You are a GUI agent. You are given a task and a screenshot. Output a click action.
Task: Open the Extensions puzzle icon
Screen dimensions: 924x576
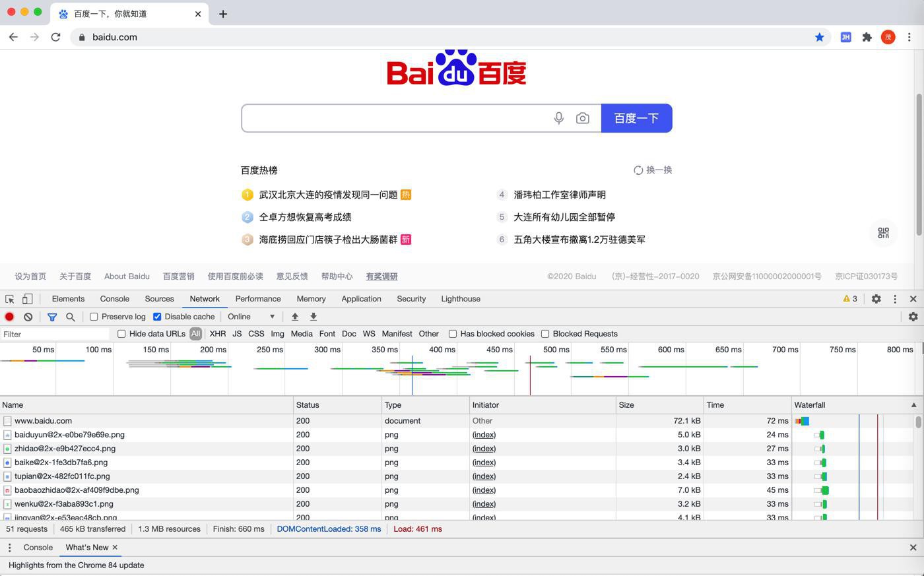(867, 37)
